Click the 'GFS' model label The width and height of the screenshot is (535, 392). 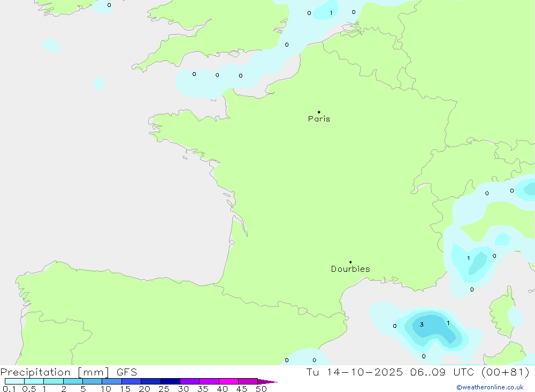[x=127, y=372]
